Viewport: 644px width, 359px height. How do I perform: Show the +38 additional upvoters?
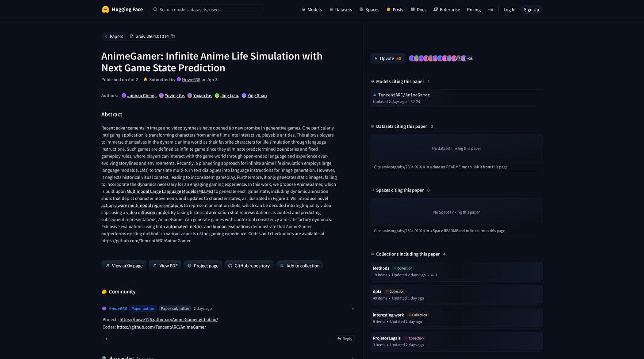470,58
